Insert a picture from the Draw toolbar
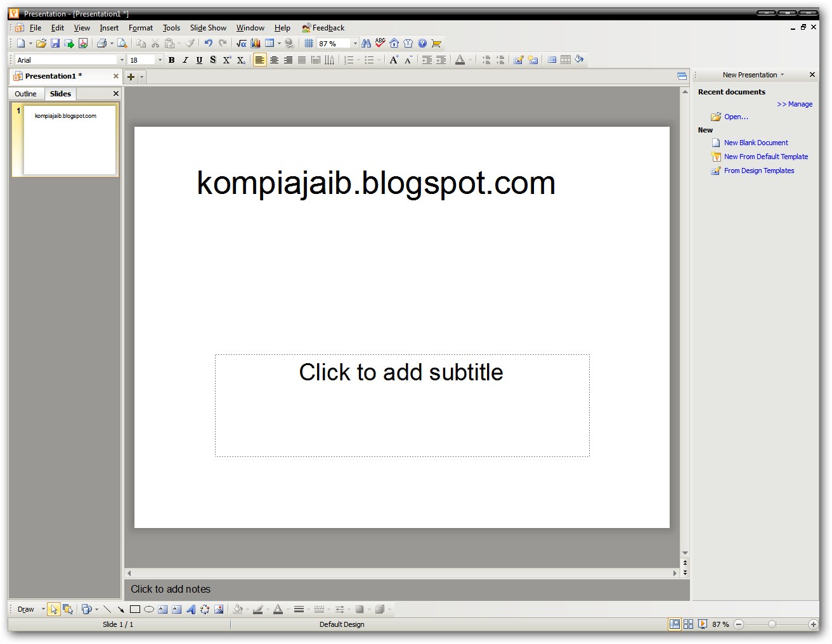 pyautogui.click(x=219, y=609)
